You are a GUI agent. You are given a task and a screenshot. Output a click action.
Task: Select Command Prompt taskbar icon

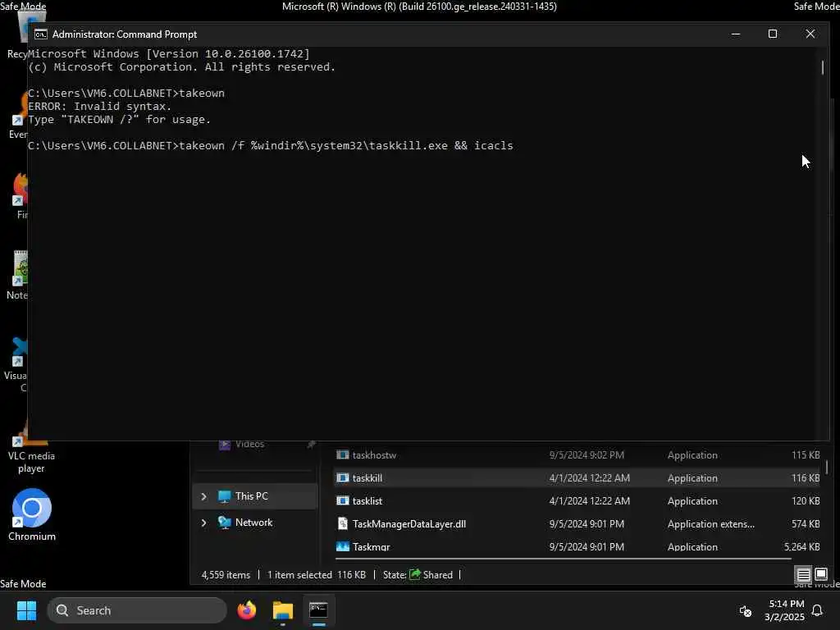[318, 610]
